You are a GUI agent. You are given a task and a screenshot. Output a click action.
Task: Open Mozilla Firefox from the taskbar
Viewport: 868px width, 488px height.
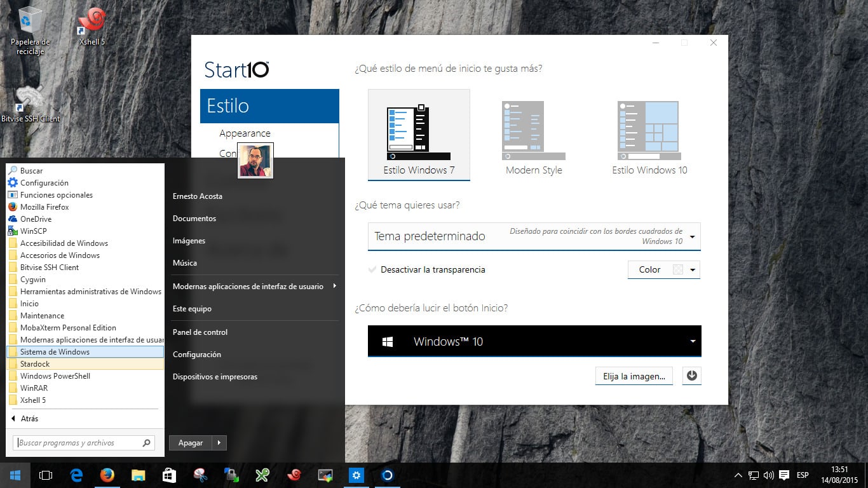(107, 475)
